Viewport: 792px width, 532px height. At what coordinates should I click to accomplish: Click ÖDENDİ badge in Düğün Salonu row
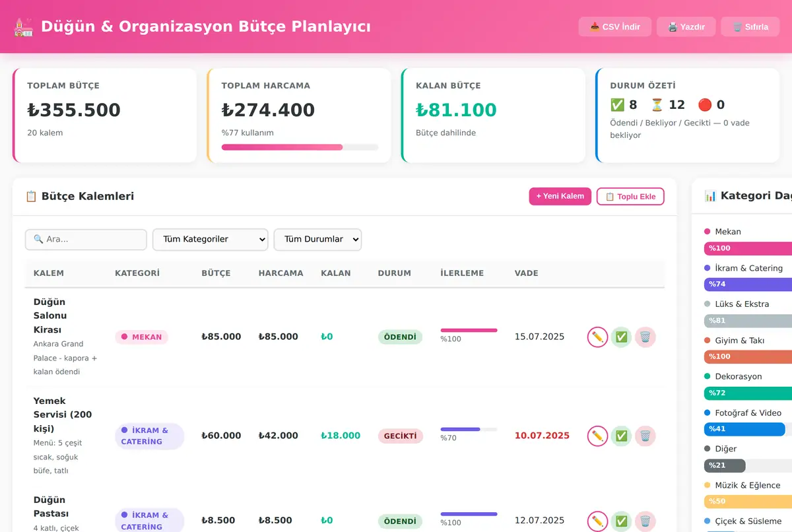[x=400, y=337]
